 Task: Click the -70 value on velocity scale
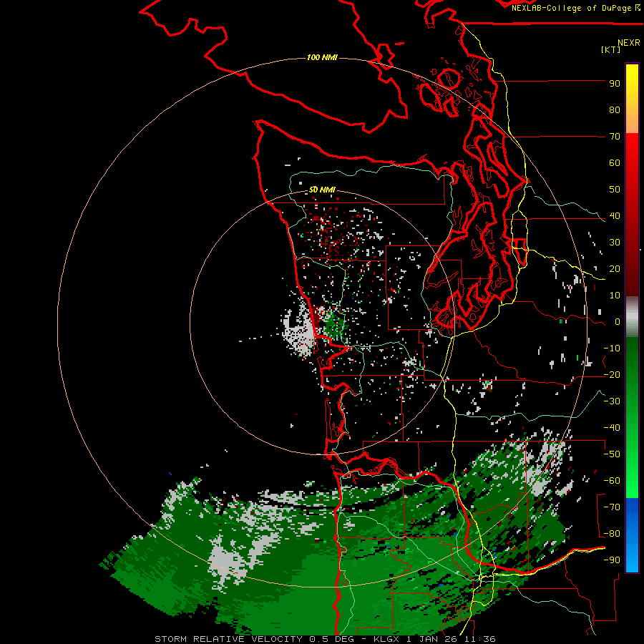tap(612, 507)
